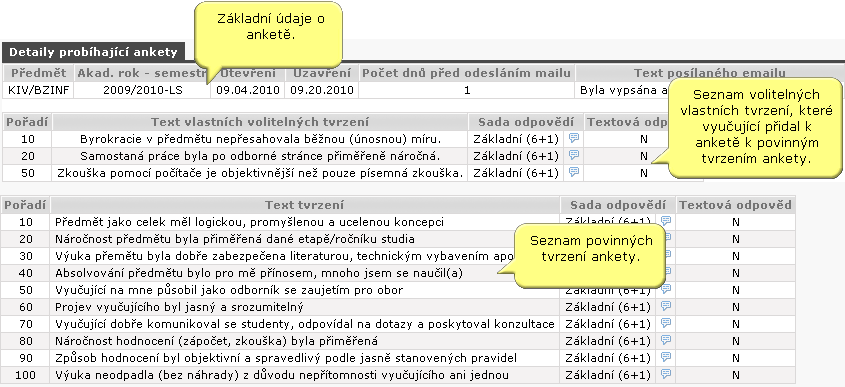This screenshot has width=845, height=387.
Task: Select 'Základní (6+1)' in 'Vyučující dobře komunikoval' row
Action: tap(608, 324)
